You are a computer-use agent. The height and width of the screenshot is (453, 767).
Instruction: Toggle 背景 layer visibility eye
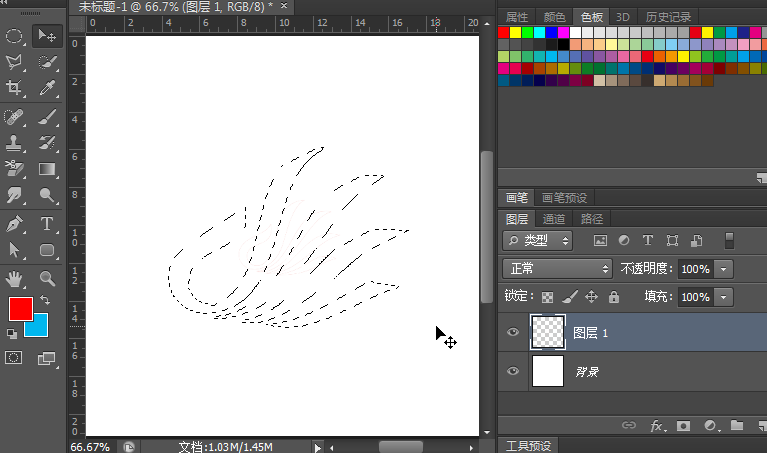tap(514, 372)
